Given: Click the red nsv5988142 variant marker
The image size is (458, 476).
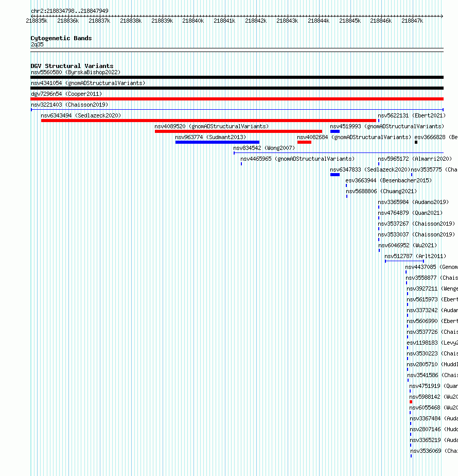Looking at the screenshot, I should (x=411, y=402).
